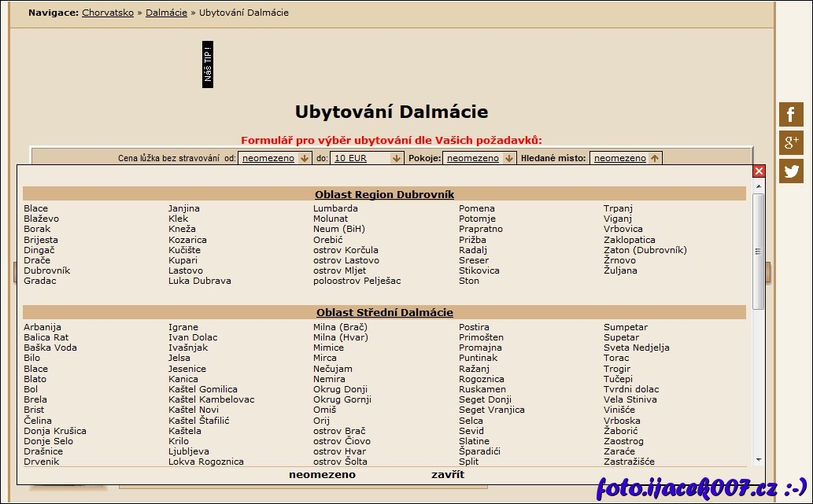
Task: Open the minimum price 'od' dropdown
Action: click(x=275, y=158)
